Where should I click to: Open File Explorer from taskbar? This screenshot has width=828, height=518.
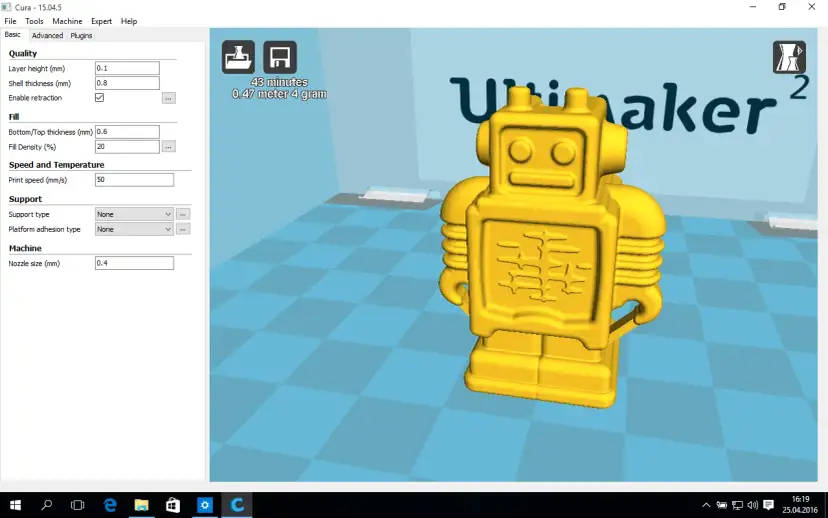(x=142, y=505)
